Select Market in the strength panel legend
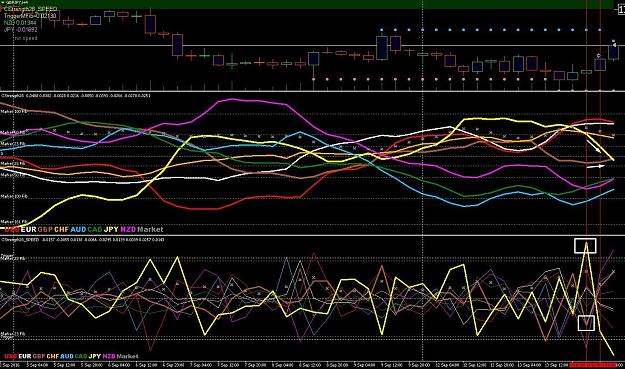The image size is (625, 369). tap(150, 230)
